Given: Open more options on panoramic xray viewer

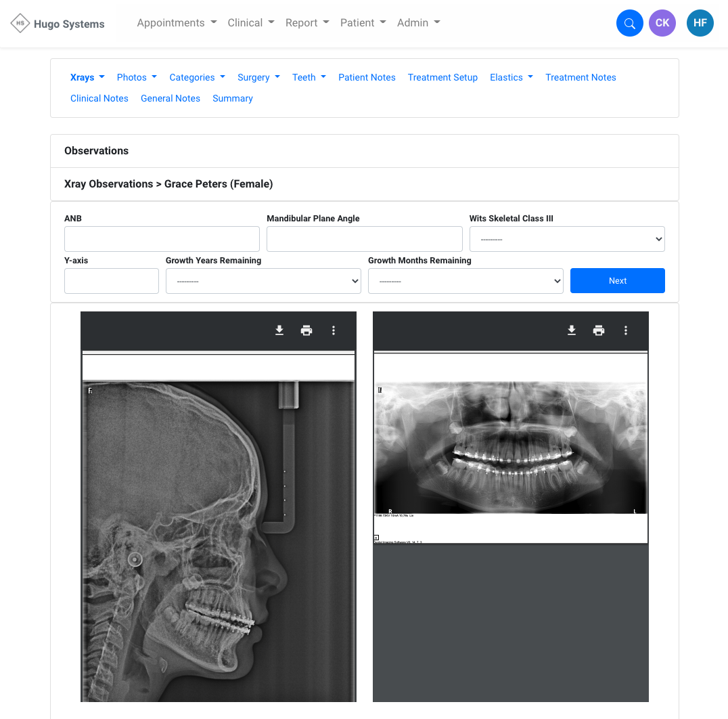Looking at the screenshot, I should [x=626, y=330].
